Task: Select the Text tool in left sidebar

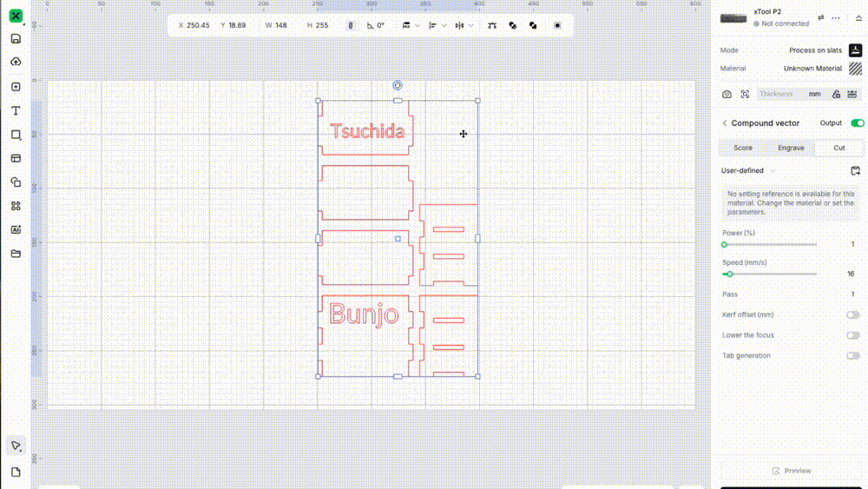Action: [x=16, y=111]
